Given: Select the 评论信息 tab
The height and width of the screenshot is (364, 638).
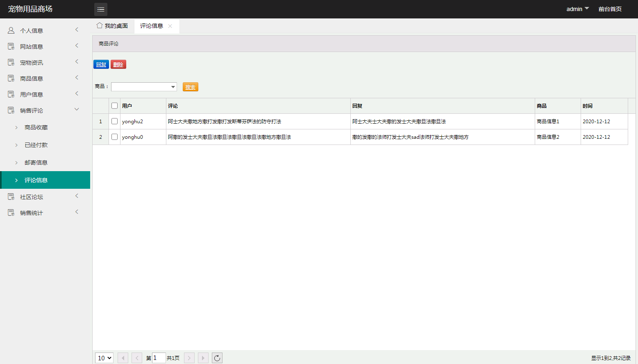Looking at the screenshot, I should 152,26.
